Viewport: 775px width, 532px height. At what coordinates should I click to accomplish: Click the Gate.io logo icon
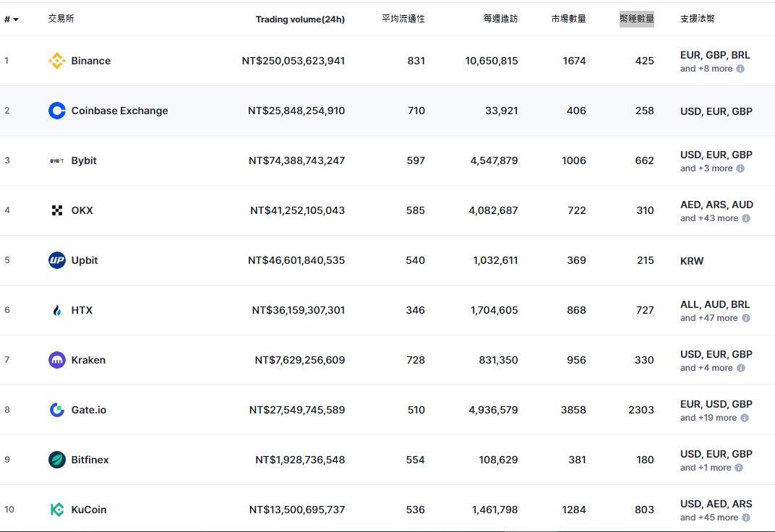57,410
